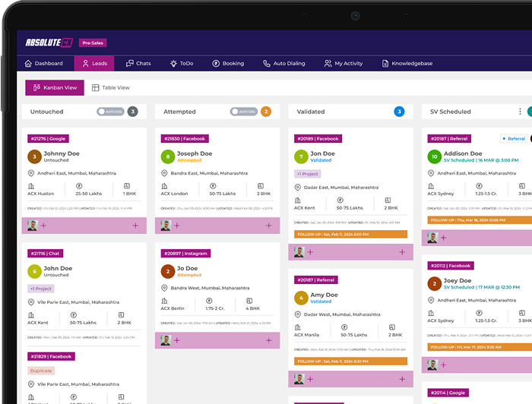Click Jon Doe's avatar badge
This screenshot has height=404, width=532.
(x=301, y=156)
